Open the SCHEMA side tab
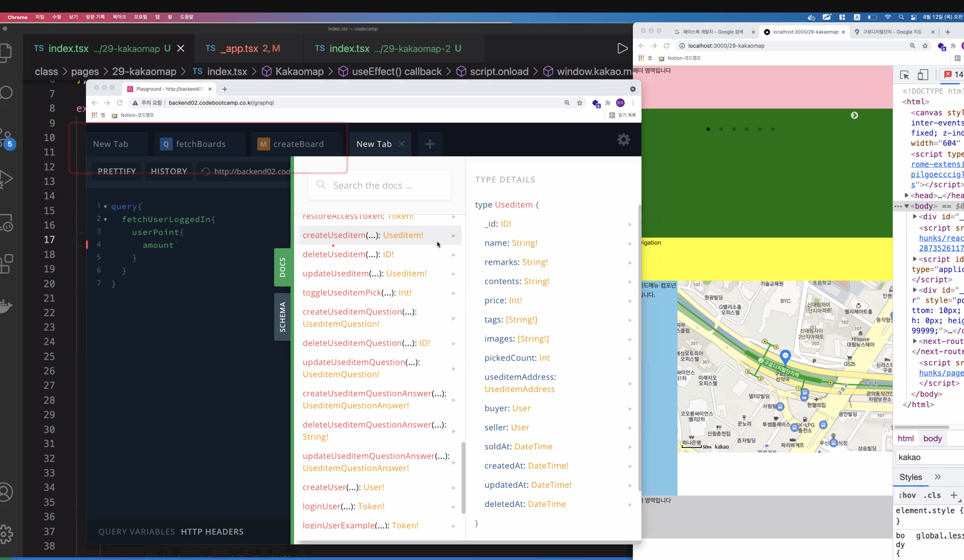The width and height of the screenshot is (964, 560). tap(282, 317)
